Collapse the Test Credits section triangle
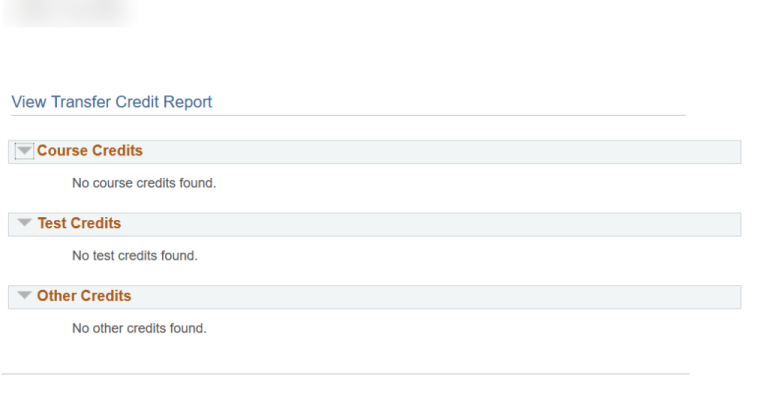This screenshot has height=401, width=768. pyautogui.click(x=25, y=223)
